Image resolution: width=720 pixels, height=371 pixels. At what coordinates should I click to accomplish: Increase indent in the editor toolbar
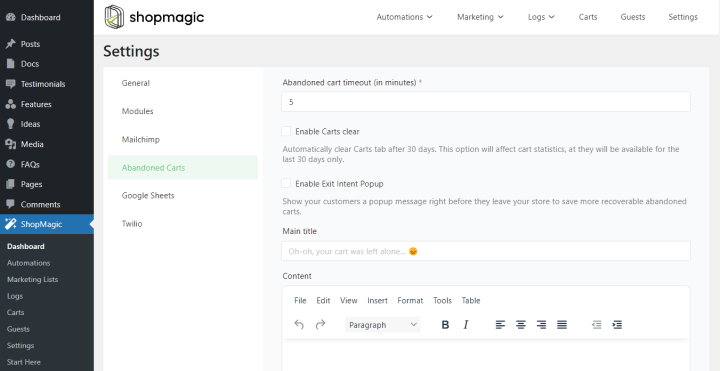pos(617,325)
